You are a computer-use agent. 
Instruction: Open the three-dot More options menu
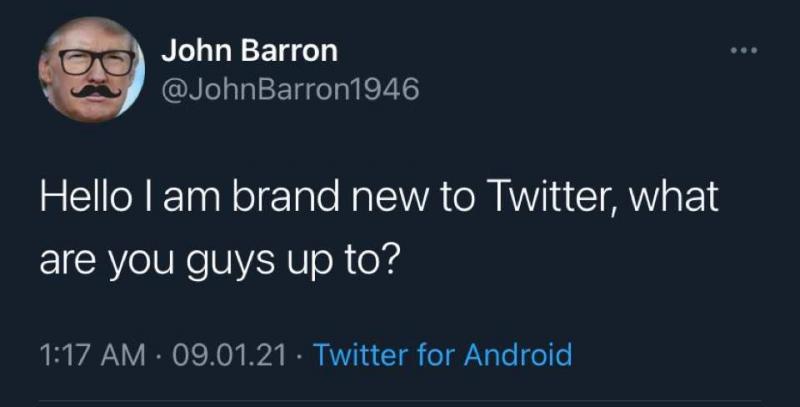[x=743, y=50]
